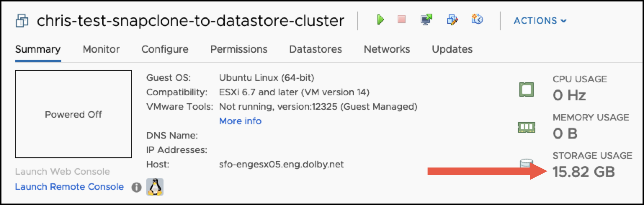Click the info icon beside Launch Remote Console
The width and height of the screenshot is (644, 205).
click(x=137, y=187)
